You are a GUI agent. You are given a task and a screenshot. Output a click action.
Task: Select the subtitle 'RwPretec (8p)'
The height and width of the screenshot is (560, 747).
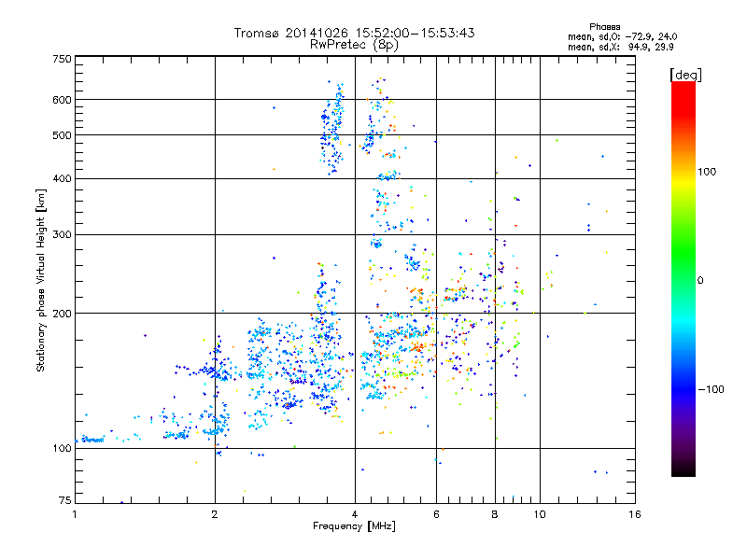coord(354,45)
